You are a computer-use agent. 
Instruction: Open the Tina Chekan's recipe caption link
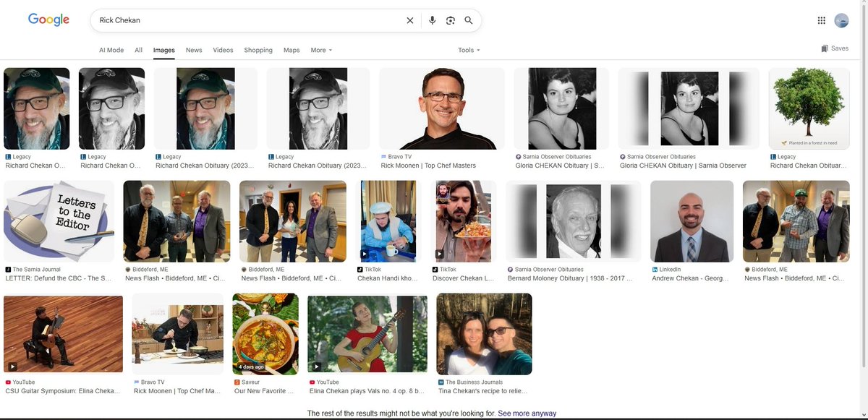coord(483,391)
